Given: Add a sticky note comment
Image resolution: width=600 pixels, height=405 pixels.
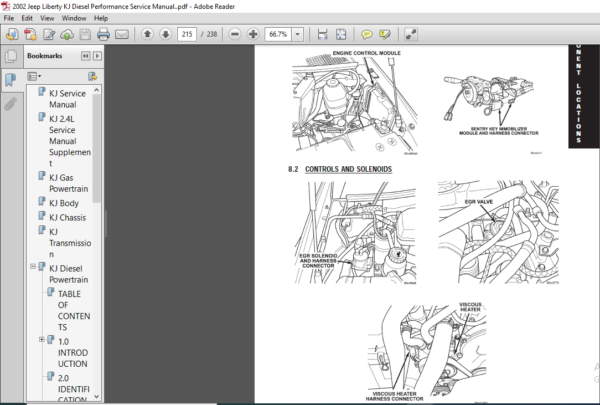Looking at the screenshot, I should pyautogui.click(x=367, y=34).
